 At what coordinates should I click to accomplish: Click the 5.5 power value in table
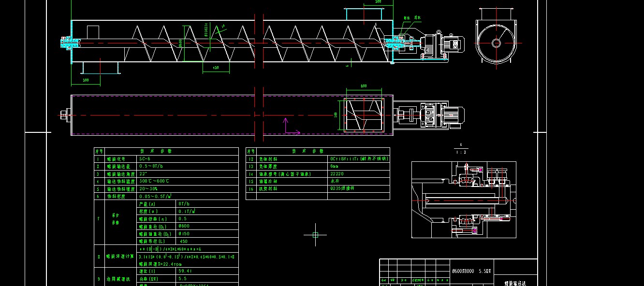click(x=183, y=279)
